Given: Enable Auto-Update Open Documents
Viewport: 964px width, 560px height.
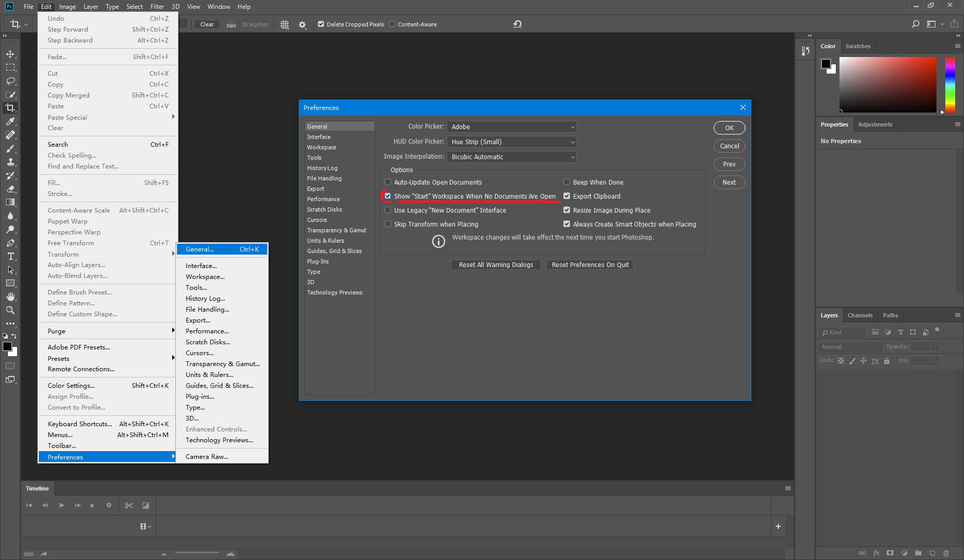Looking at the screenshot, I should click(x=388, y=182).
